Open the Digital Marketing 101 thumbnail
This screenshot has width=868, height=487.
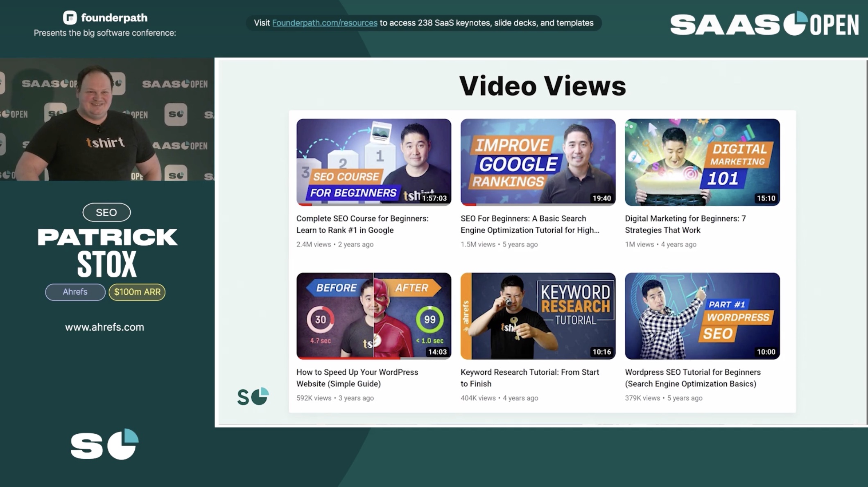[x=702, y=162]
